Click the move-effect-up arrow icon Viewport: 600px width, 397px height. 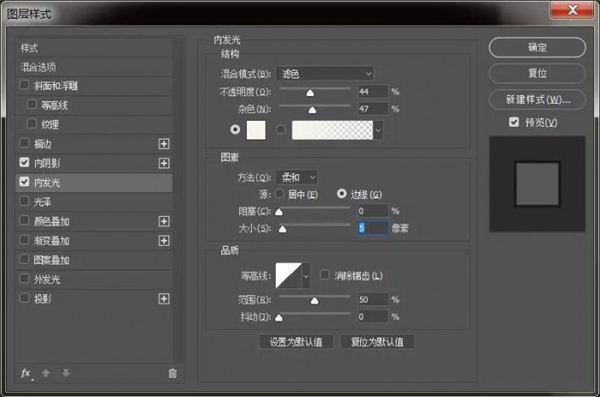tap(46, 373)
